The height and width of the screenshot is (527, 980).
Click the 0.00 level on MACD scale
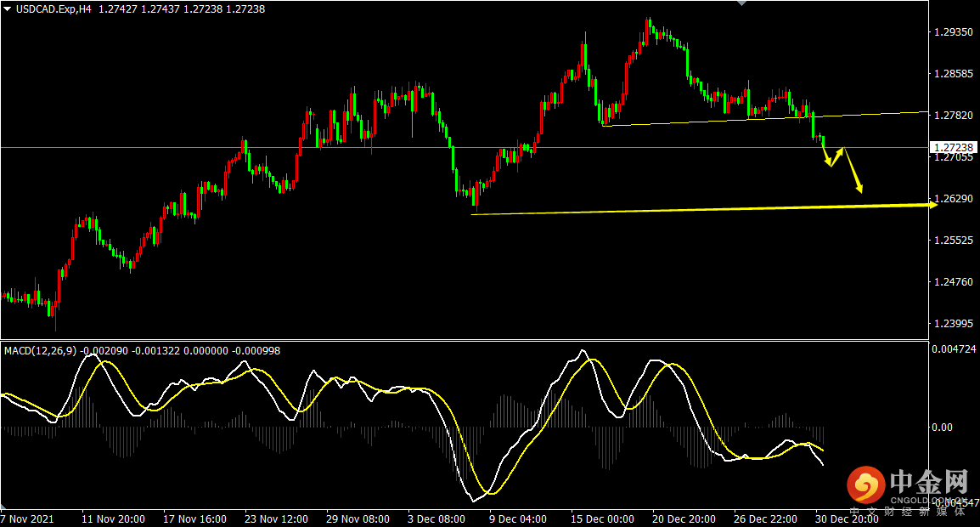tap(942, 427)
